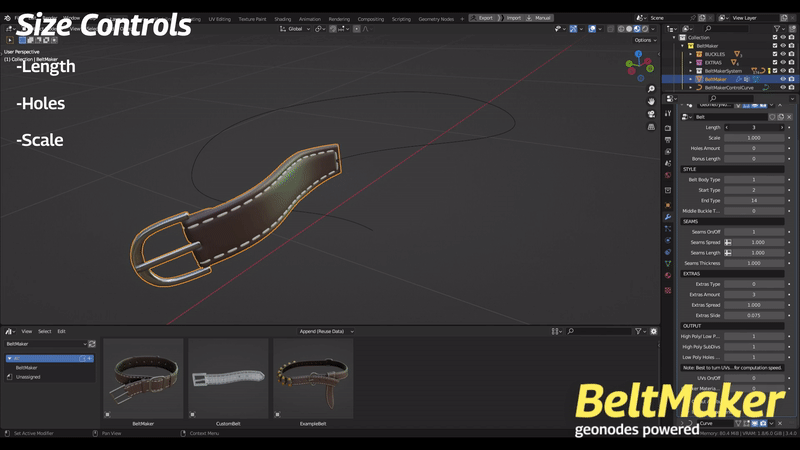Screen dimensions: 800x450
Task: Open the Scene properties tab icon
Action: (668, 163)
